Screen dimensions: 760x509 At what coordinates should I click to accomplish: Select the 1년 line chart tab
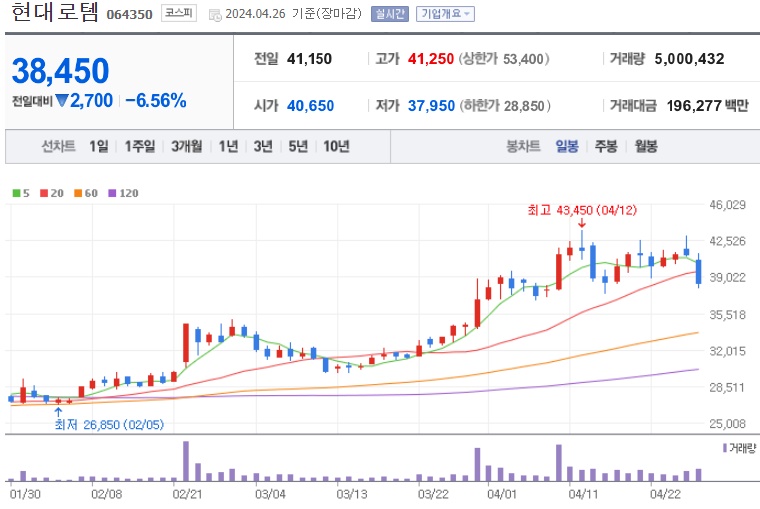[x=228, y=146]
